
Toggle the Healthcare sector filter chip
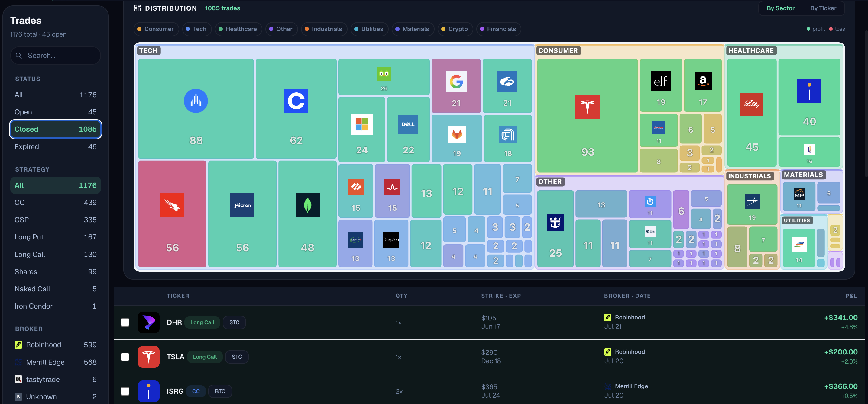(x=238, y=29)
